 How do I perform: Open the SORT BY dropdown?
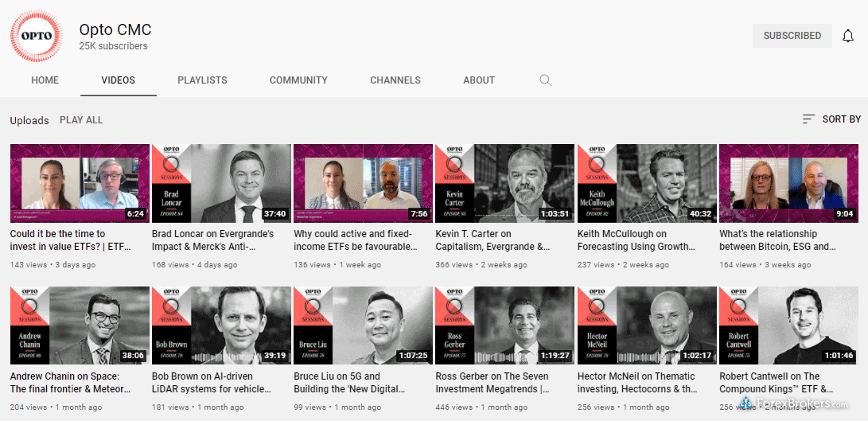(x=831, y=119)
